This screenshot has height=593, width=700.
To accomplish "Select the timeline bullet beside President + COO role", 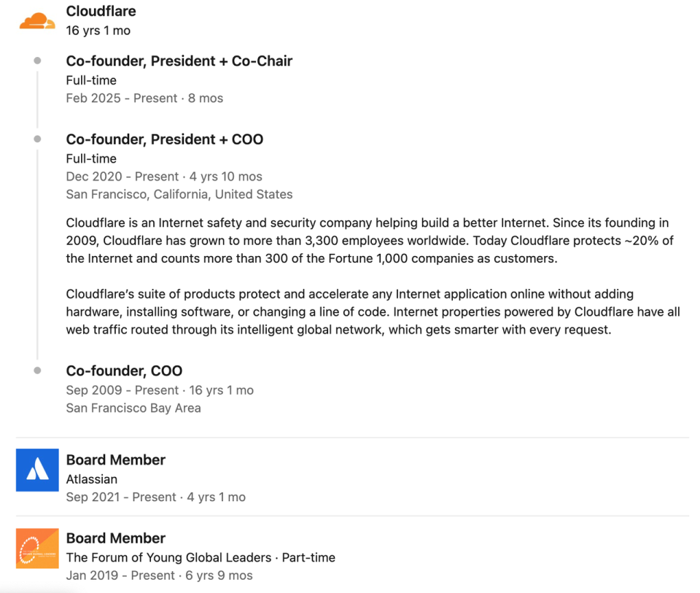I will point(37,139).
